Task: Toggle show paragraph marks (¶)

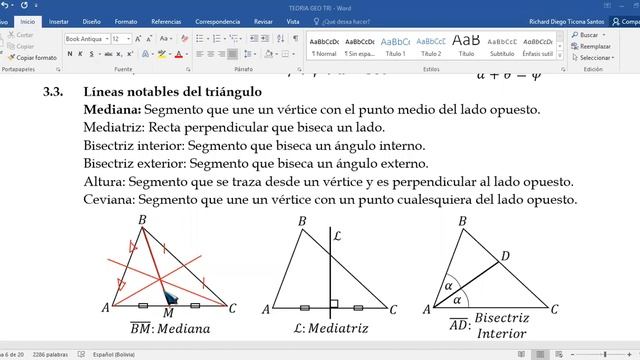Action: (x=296, y=39)
